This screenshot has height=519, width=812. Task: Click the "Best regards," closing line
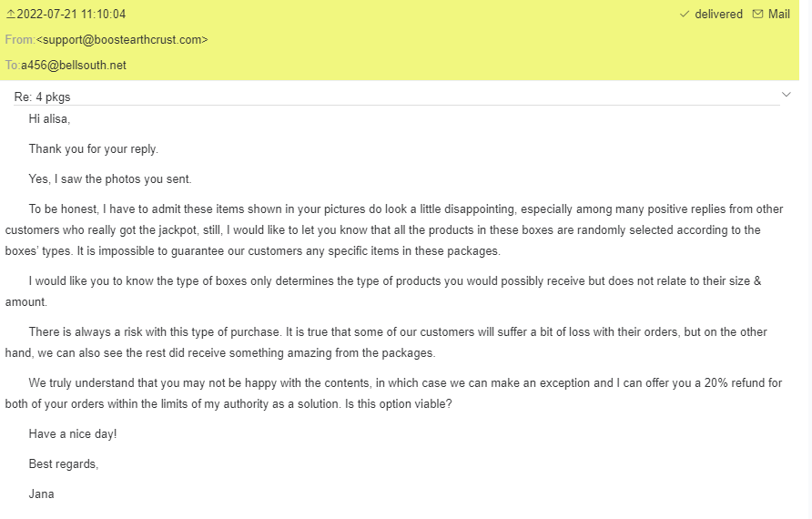63,464
